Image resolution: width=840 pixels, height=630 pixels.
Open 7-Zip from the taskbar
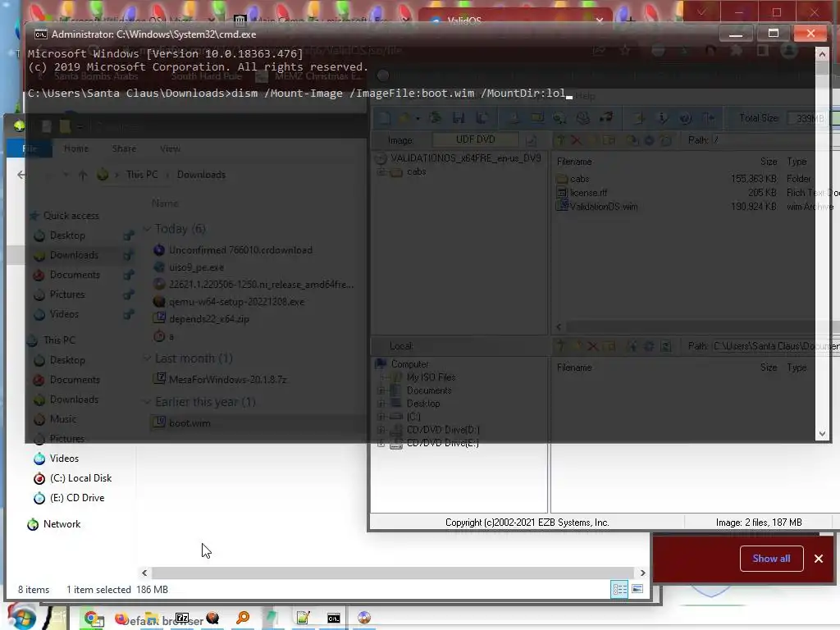182,618
